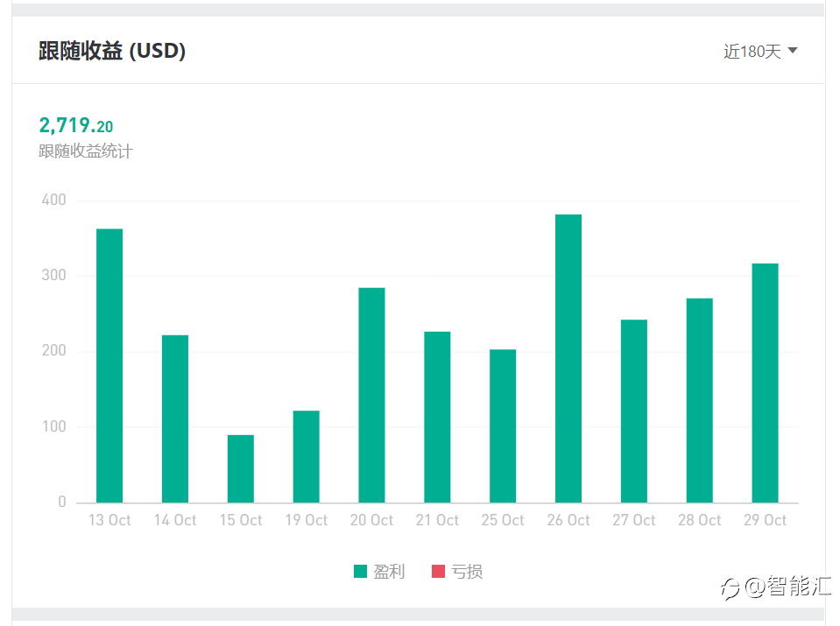Select the 27 Oct profit bar
Image resolution: width=840 pixels, height=626 pixels.
634,411
